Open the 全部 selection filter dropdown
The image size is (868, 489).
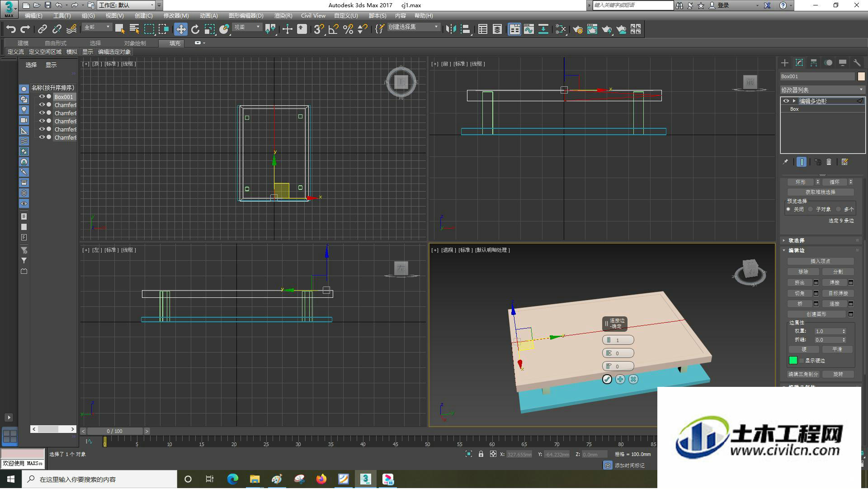tap(97, 27)
